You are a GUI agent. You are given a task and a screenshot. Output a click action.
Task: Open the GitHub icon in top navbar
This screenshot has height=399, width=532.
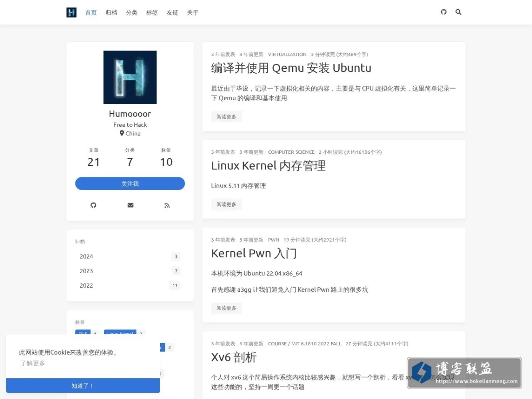[x=444, y=12]
